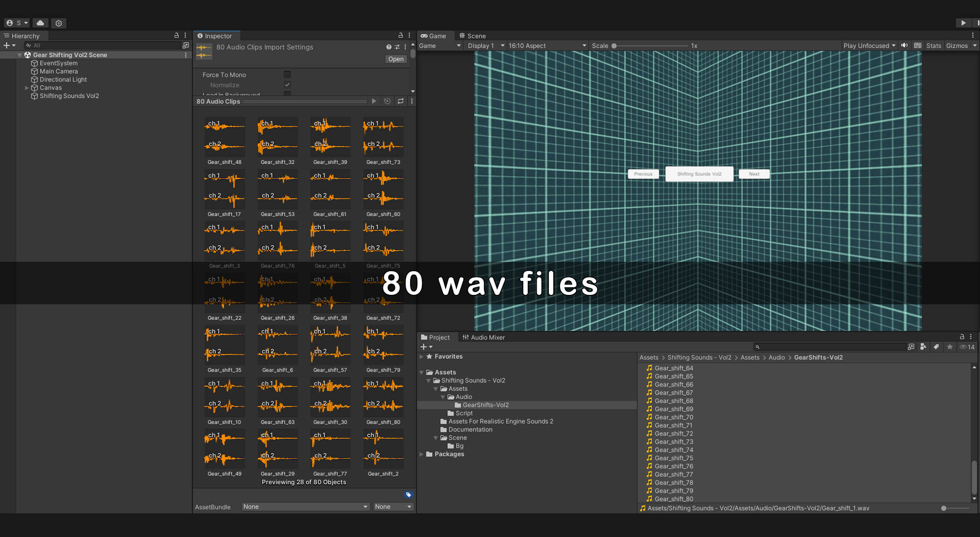This screenshot has height=537, width=980.
Task: Open Project panel favorite star filter
Action: coord(950,347)
